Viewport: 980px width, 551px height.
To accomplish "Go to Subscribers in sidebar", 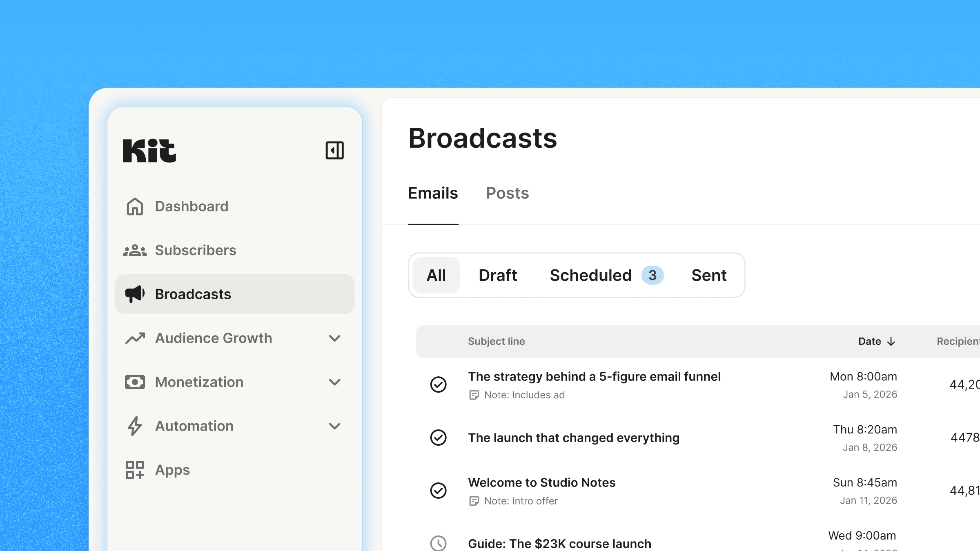I will [x=235, y=250].
